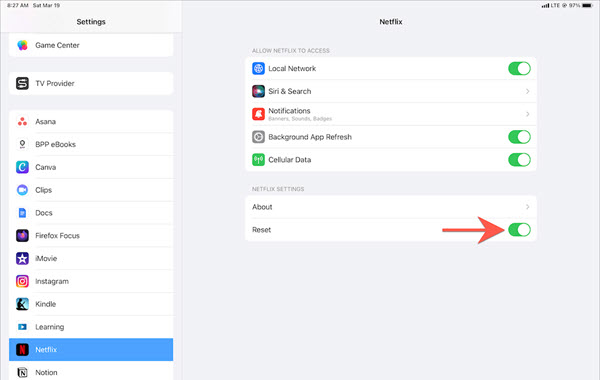Tap the Reset label text
Viewport: 600px width, 380px height.
pos(261,230)
